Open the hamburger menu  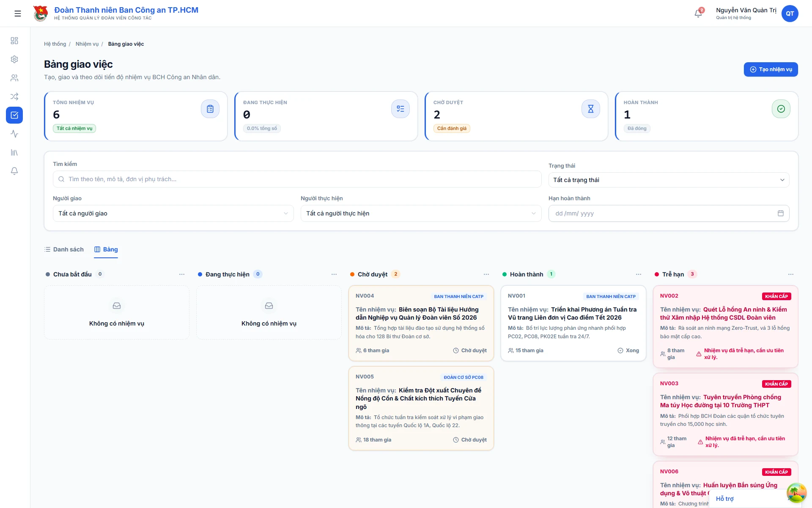coord(18,14)
